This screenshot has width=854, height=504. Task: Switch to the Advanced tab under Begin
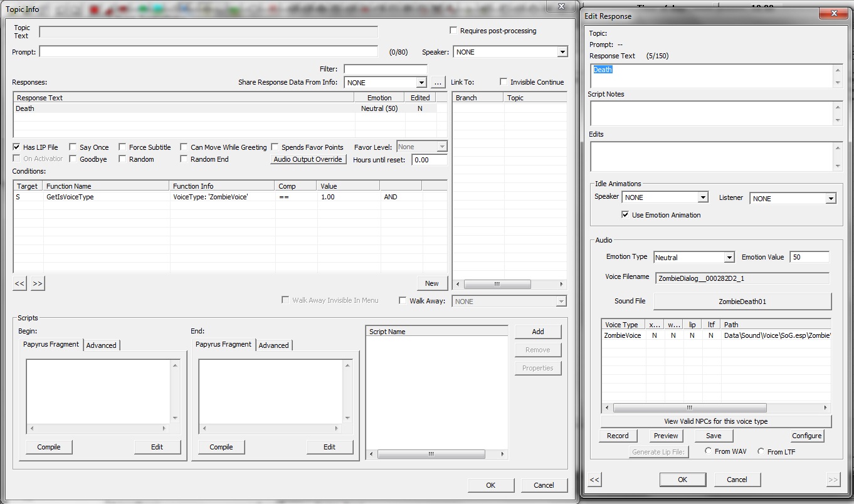(x=101, y=345)
